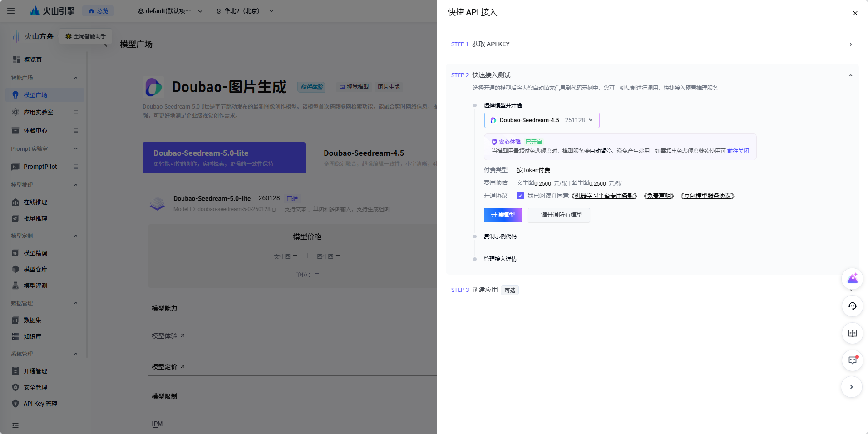The height and width of the screenshot is (434, 868).
Task: Copy the Model ID doubao-seedream-5-0-260128
Action: 274,209
